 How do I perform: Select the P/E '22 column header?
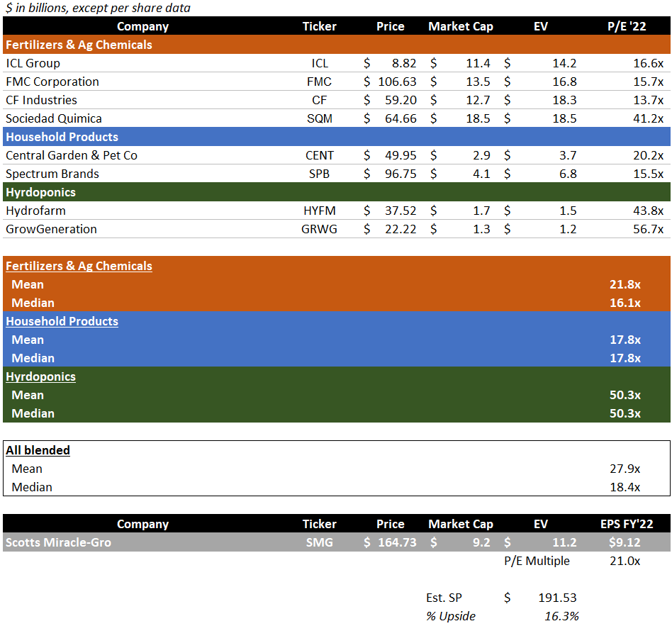(x=627, y=26)
